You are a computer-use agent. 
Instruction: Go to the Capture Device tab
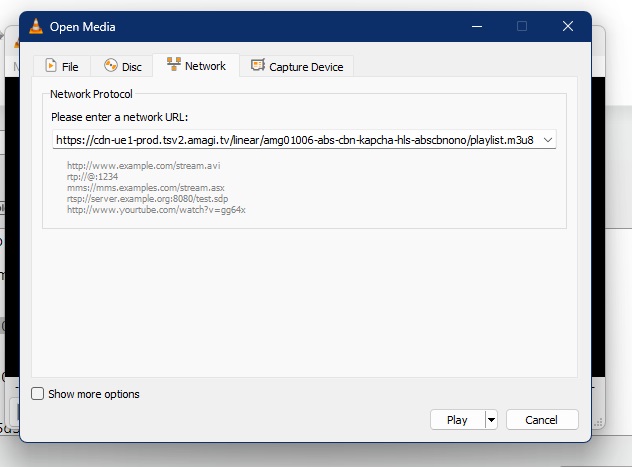pos(305,67)
